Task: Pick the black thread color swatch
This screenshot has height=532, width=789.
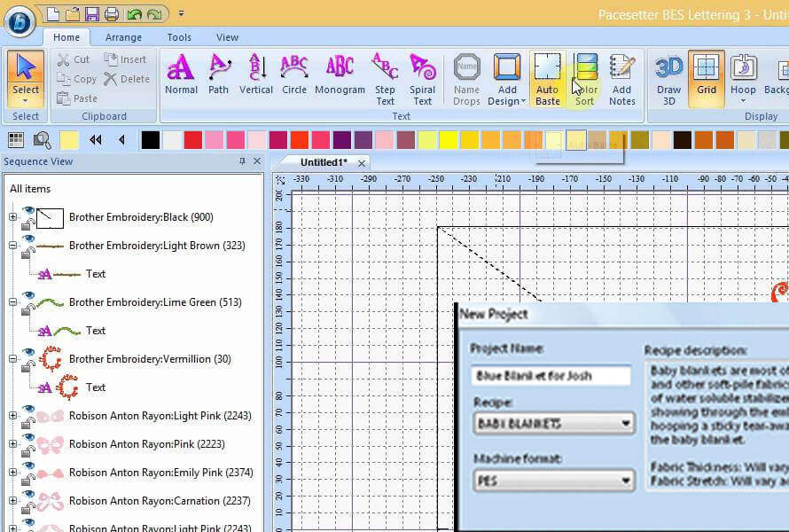Action: [151, 139]
